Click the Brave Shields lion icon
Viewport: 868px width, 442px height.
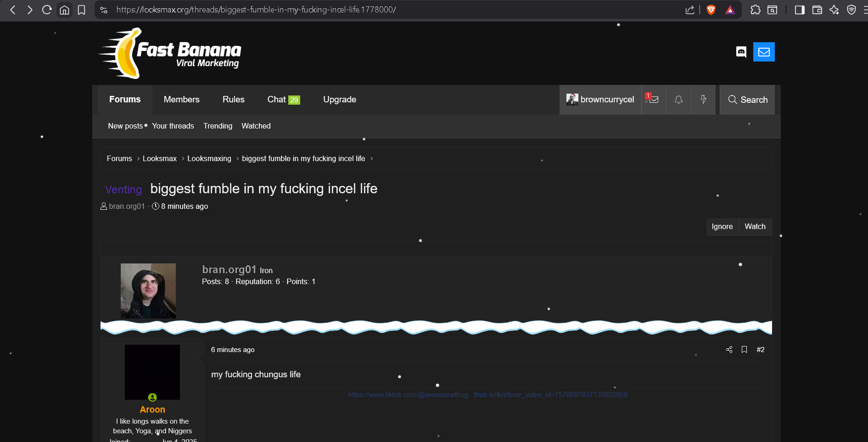pyautogui.click(x=711, y=10)
